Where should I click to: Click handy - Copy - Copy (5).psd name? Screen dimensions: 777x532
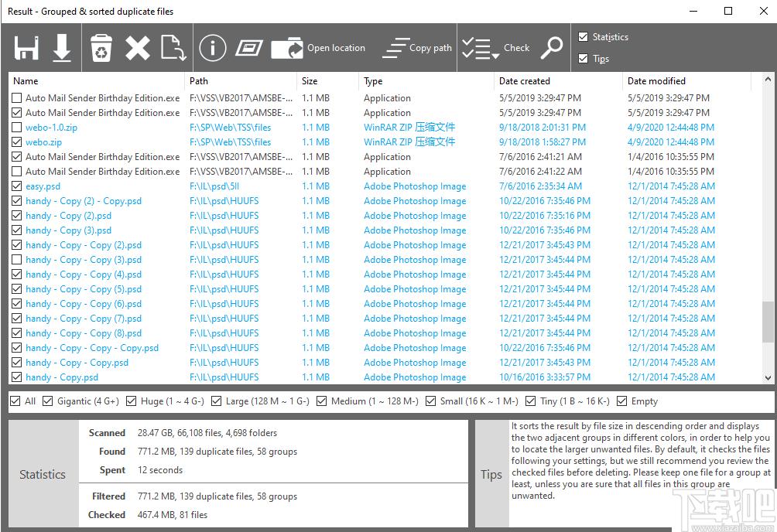[84, 289]
